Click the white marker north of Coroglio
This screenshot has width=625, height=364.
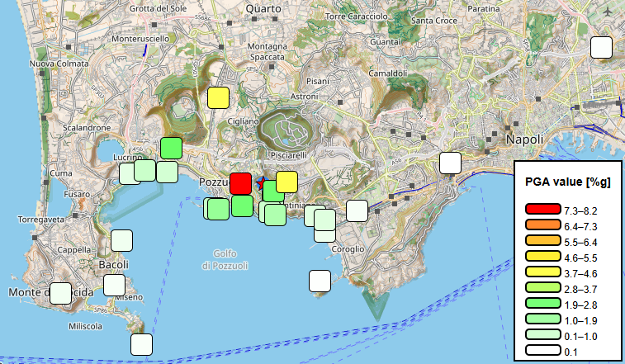coord(357,210)
